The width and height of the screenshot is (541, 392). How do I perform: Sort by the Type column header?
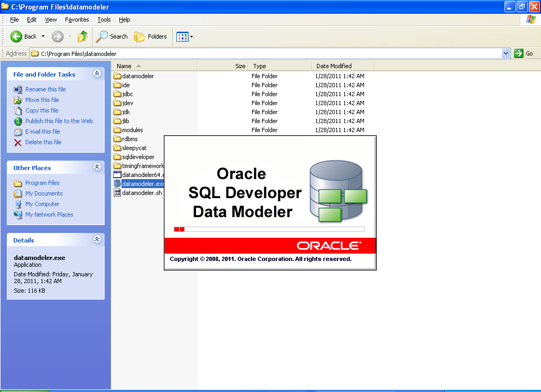(280, 66)
